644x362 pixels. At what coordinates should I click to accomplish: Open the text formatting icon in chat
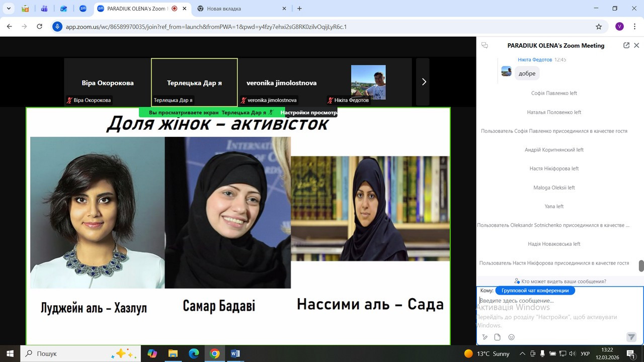[x=485, y=337]
